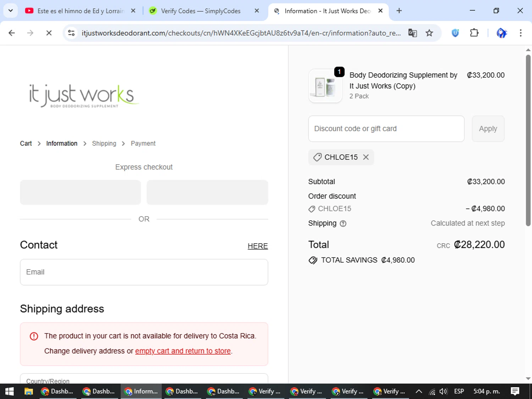
Task: Open the Bitwarden shield extension
Action: point(455,33)
